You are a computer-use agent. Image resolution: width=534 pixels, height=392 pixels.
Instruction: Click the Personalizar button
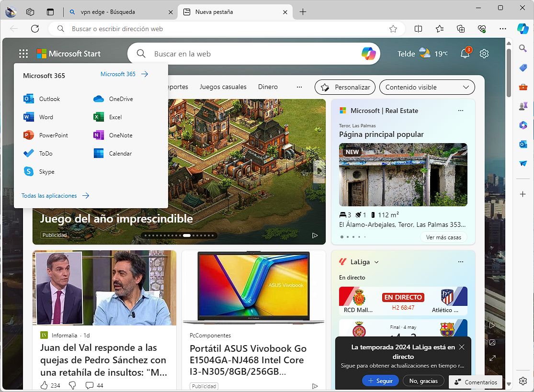(x=345, y=87)
